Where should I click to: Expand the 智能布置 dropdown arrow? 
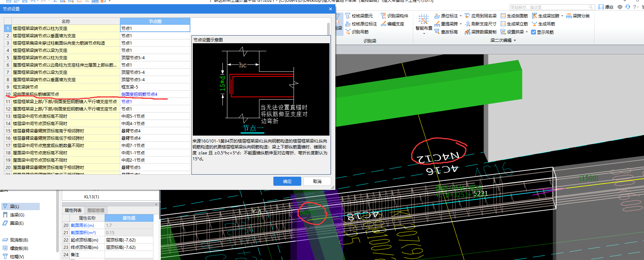click(x=424, y=34)
